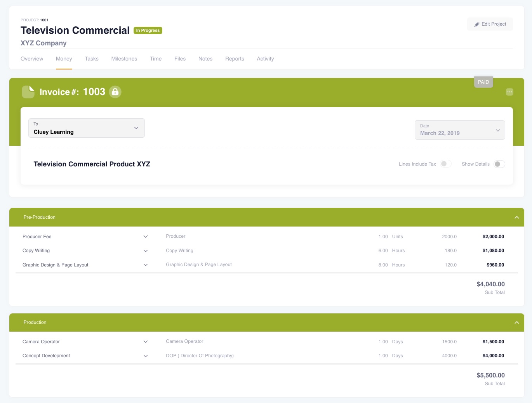Open the invoice more options menu

tap(509, 92)
